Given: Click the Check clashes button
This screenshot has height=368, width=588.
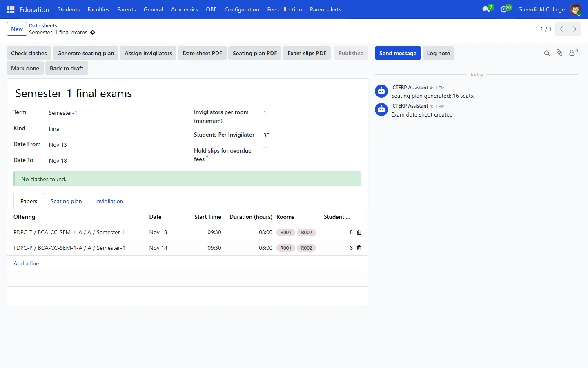Looking at the screenshot, I should (x=29, y=53).
